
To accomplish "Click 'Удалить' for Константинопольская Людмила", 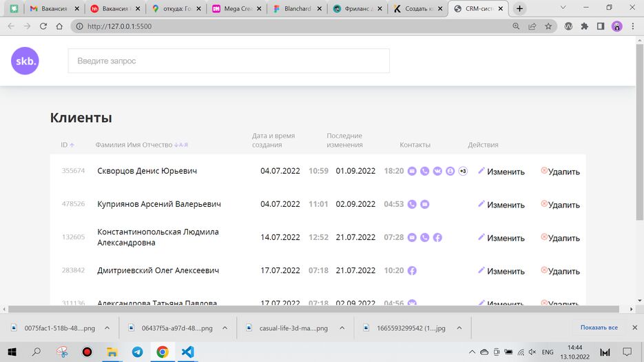I will tap(560, 238).
